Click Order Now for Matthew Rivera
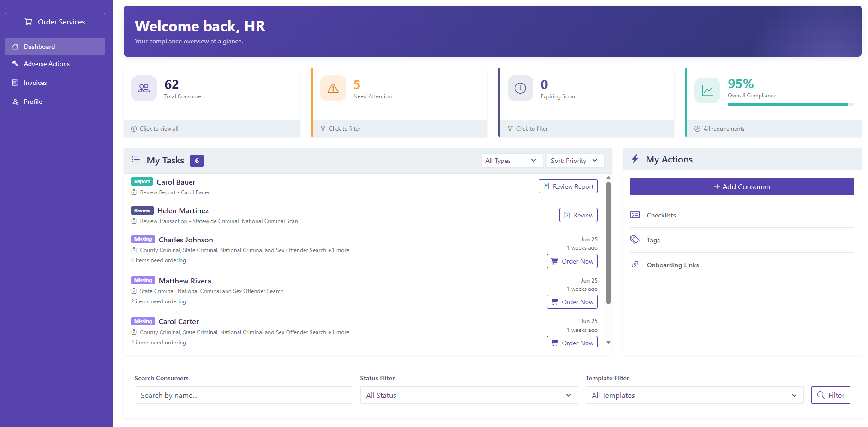Viewport: 868px width, 427px height. pos(572,302)
